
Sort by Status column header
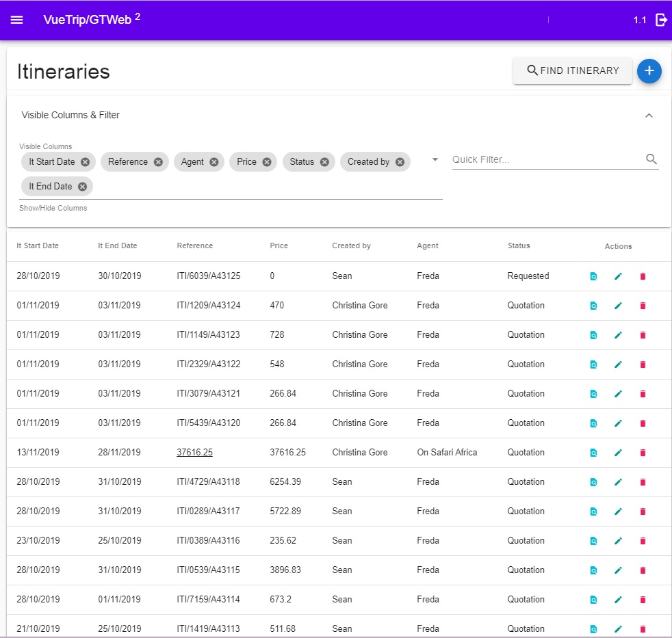pos(519,245)
